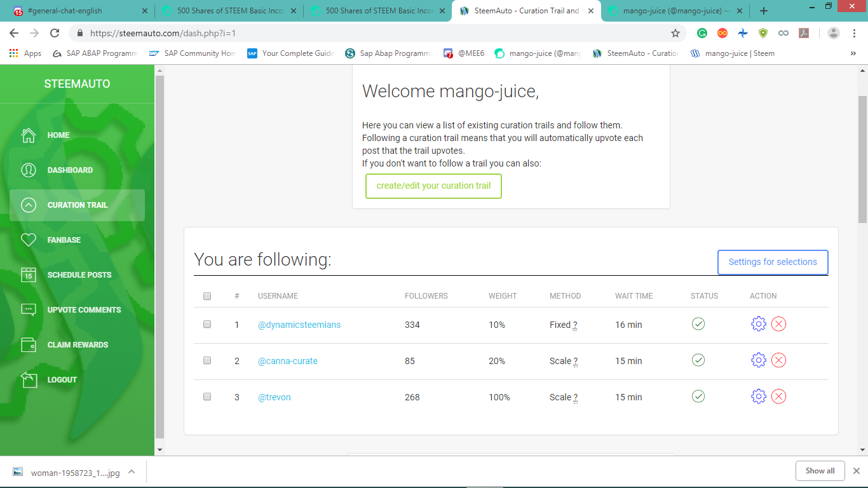Unfollow @trevon with red X icon

[x=778, y=396]
